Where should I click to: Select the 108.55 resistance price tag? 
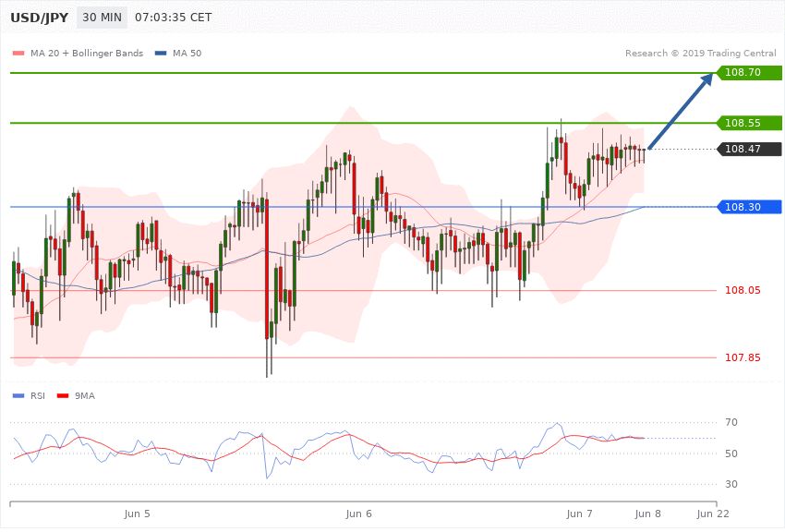tap(749, 123)
